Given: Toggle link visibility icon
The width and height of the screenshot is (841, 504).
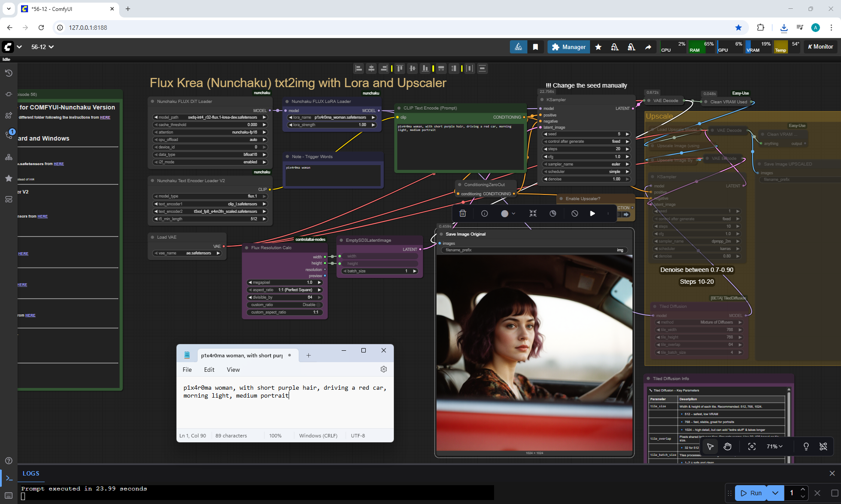Looking at the screenshot, I should (823, 447).
